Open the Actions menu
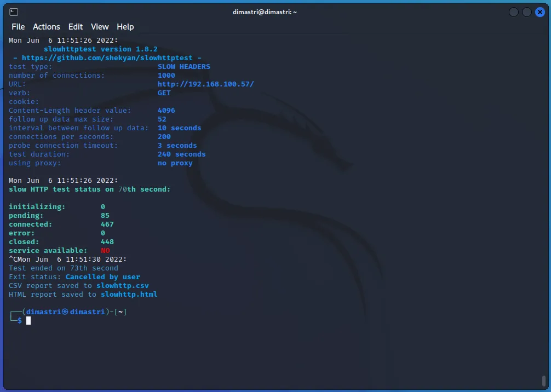This screenshot has height=392, width=551. 47,27
